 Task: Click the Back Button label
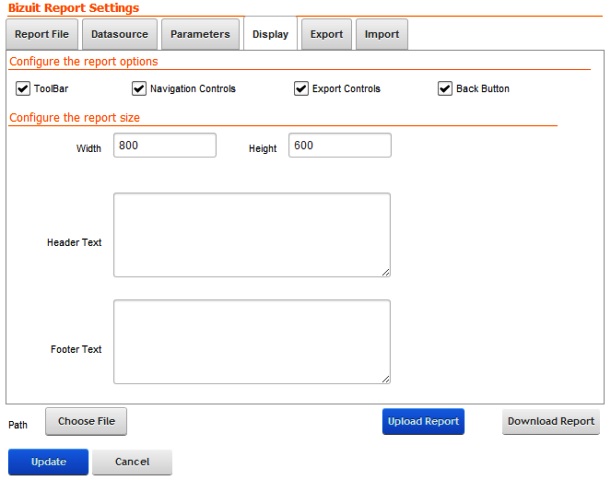click(483, 88)
